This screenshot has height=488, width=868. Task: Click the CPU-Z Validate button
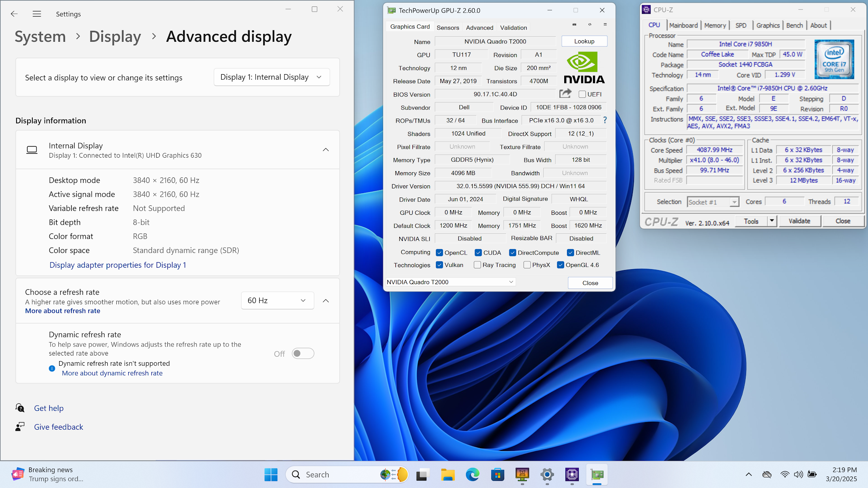click(799, 221)
